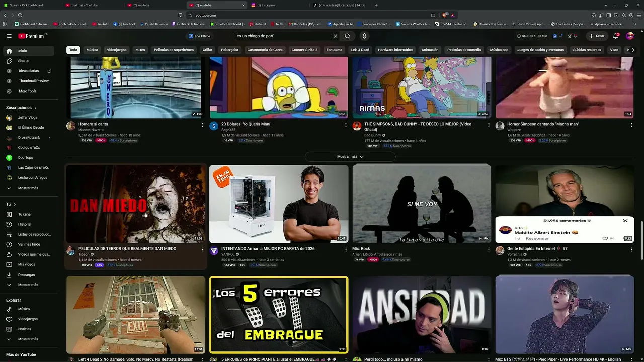The height and width of the screenshot is (362, 644).
Task: Open Descargas downloads icon
Action: coord(9,275)
